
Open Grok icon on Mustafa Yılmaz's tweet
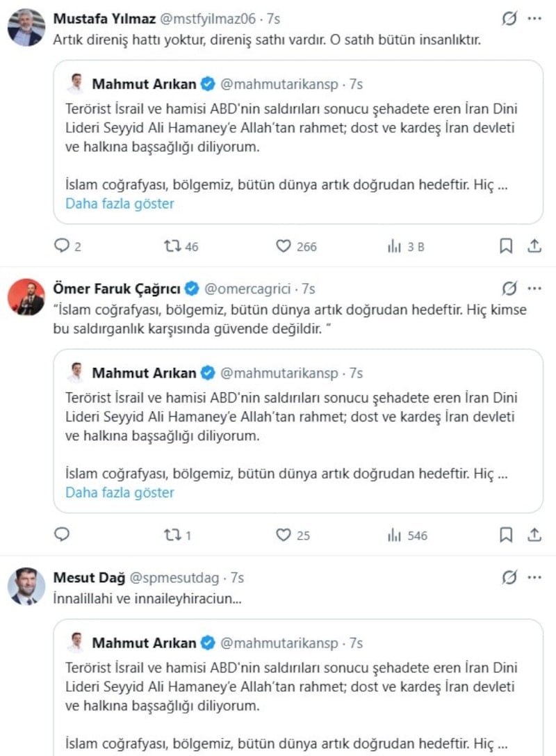tap(509, 18)
